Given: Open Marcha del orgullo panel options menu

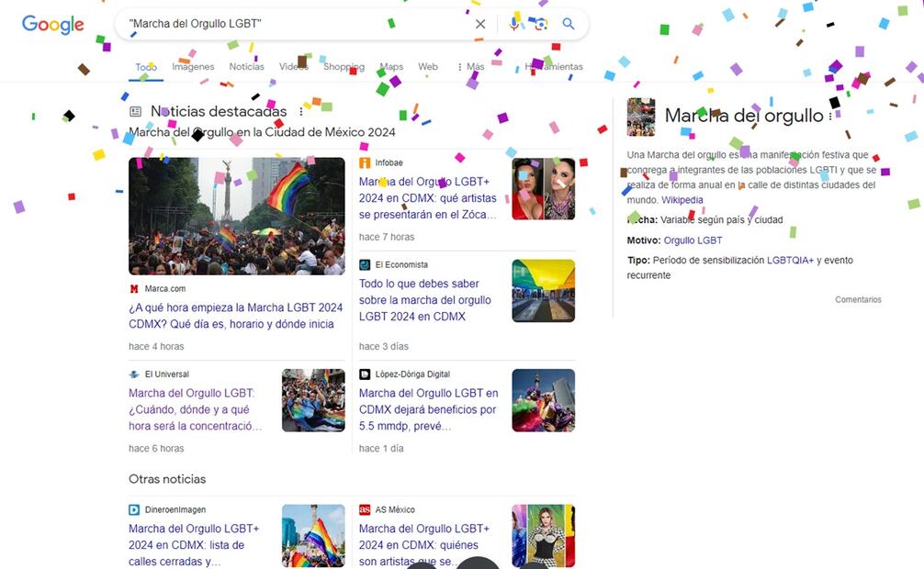Looking at the screenshot, I should 830,117.
